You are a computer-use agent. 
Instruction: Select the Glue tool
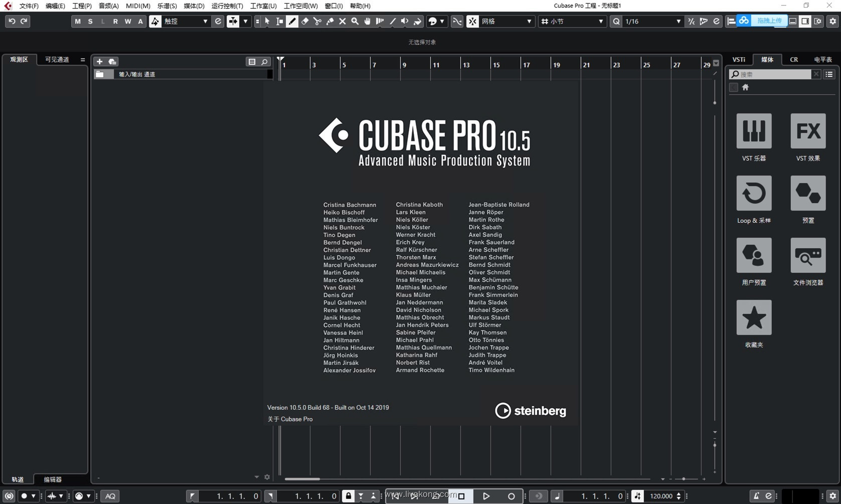pyautogui.click(x=329, y=21)
